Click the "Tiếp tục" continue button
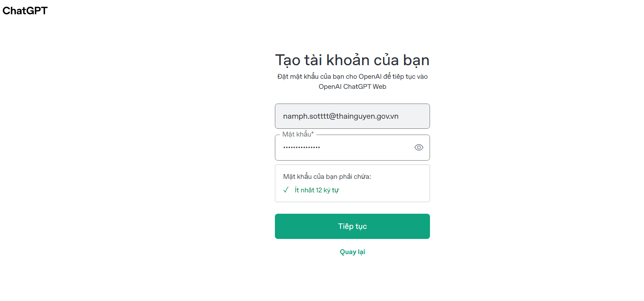 352,226
